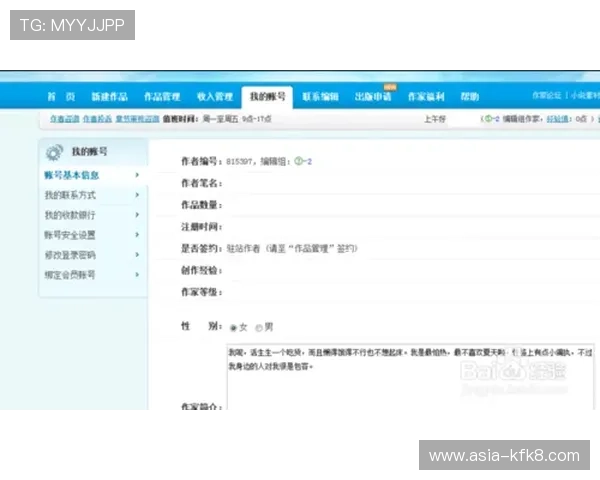Viewport: 600px width, 480px height.
Task: Open 绑定会员账号 in the sidebar
Action: coord(70,275)
